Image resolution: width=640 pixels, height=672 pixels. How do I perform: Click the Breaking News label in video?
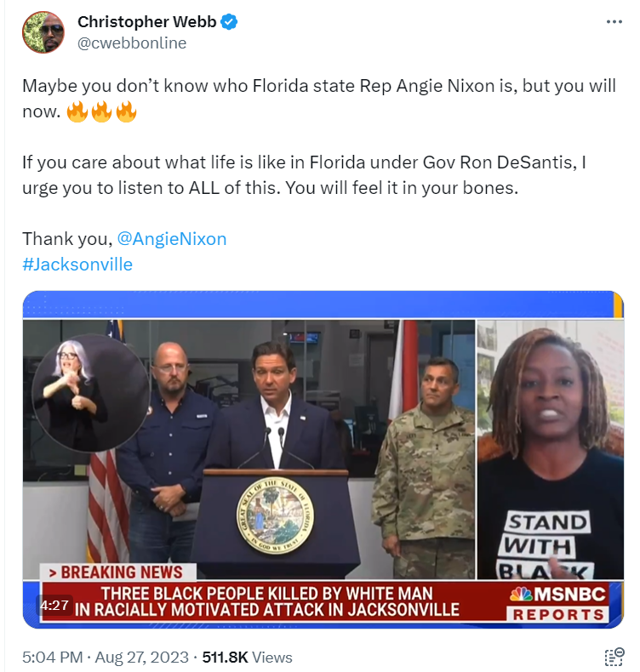coord(118,572)
